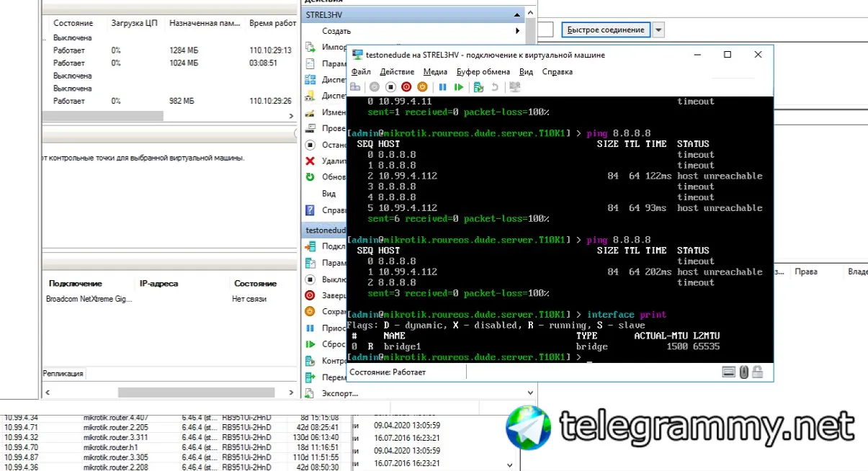Click keyboard indicator icon in VM status bar
This screenshot has width=868, height=471.
pos(729,372)
